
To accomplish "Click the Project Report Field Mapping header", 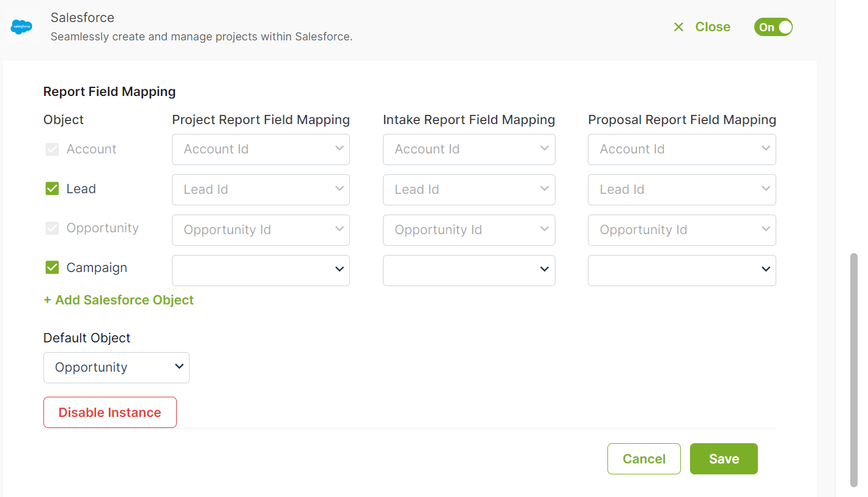I will pyautogui.click(x=261, y=120).
